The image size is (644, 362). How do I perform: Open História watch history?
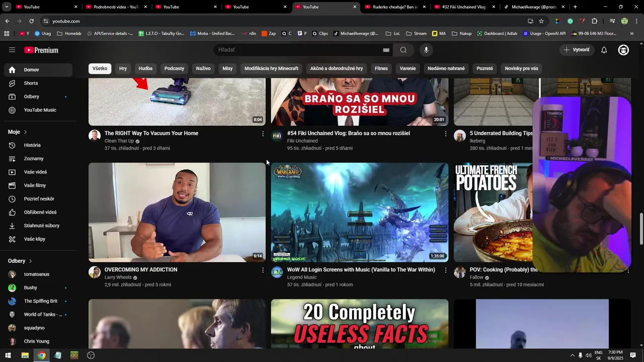38,145
